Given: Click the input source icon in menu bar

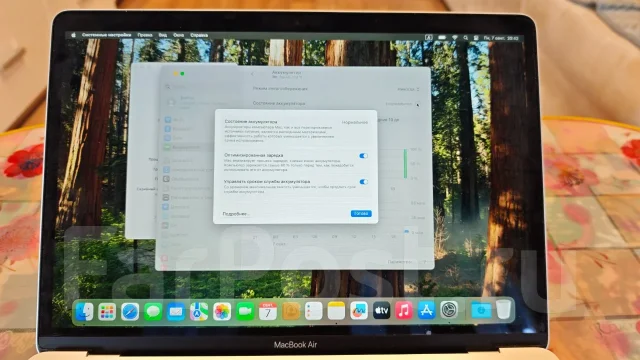Looking at the screenshot, I should pyautogui.click(x=429, y=38).
